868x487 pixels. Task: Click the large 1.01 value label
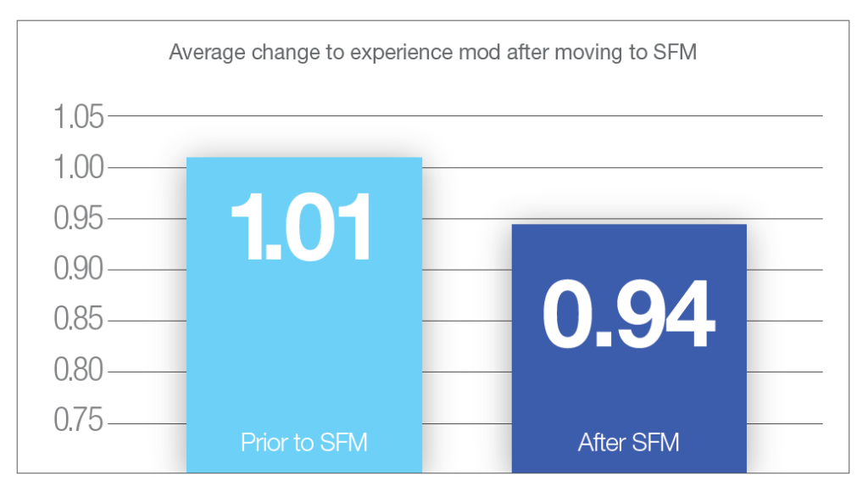tap(302, 227)
